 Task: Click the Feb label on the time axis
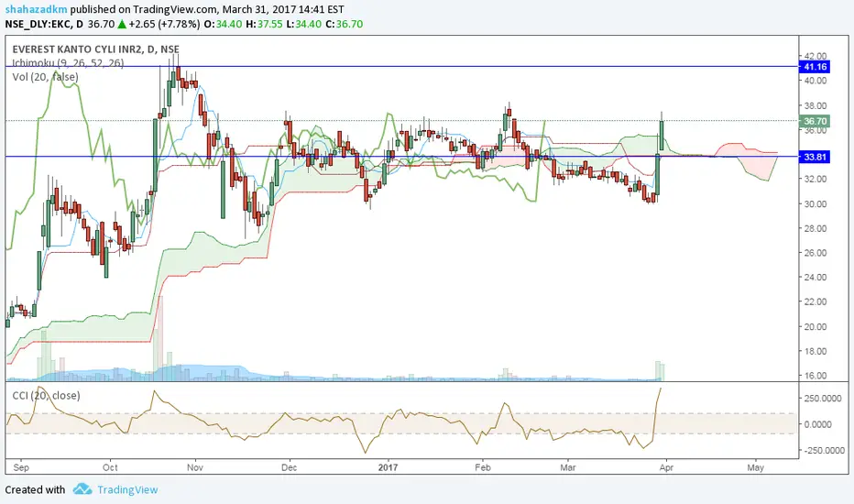click(482, 467)
